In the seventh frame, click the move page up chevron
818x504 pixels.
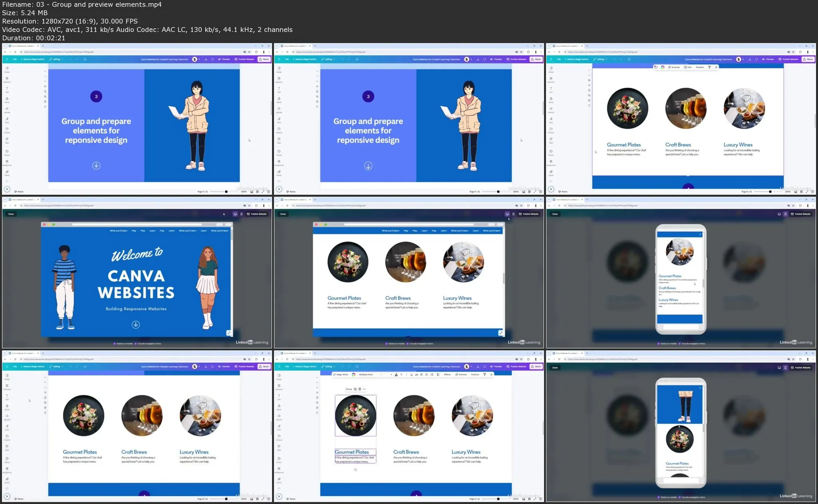(45, 378)
